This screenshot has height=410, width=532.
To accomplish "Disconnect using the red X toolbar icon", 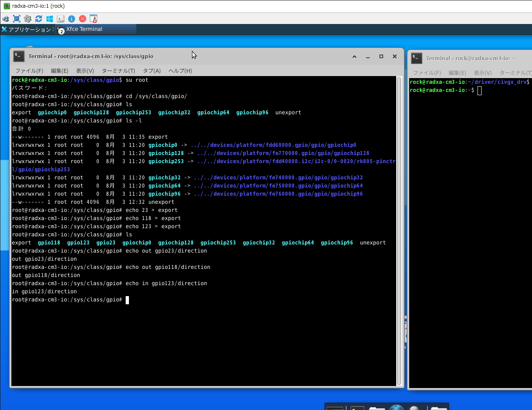I will (x=83, y=19).
